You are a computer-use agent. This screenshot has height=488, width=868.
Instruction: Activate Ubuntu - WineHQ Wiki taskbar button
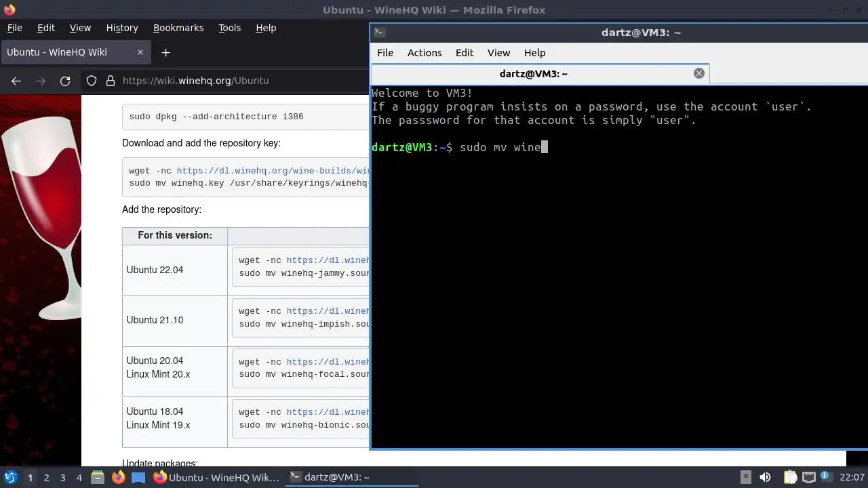point(216,477)
